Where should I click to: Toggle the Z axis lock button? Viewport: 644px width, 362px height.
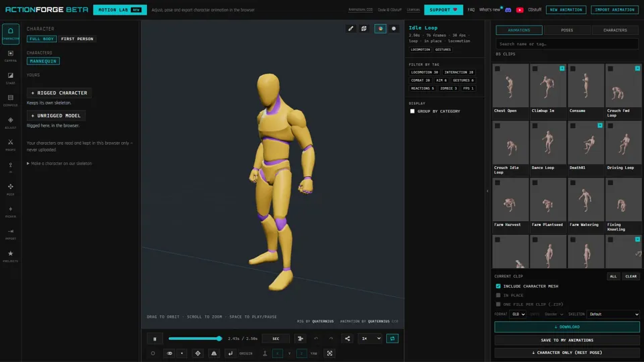(x=301, y=353)
